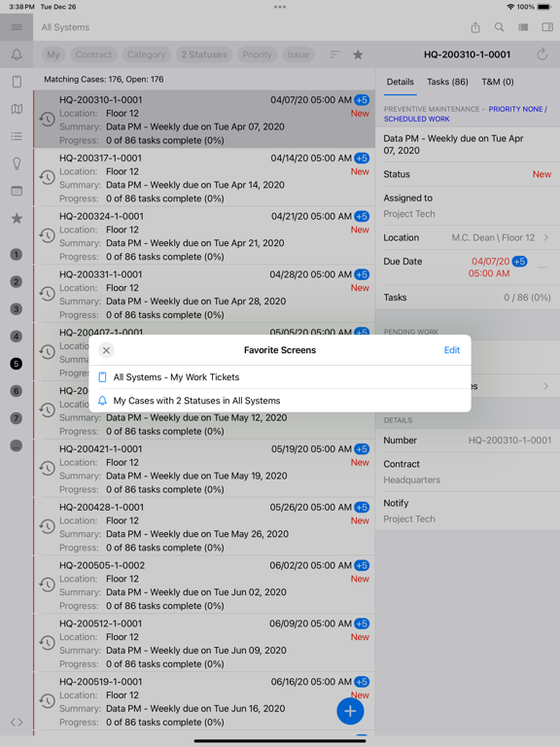Viewport: 560px width, 747px height.
Task: Refresh case HQ-200310-1-0001 details
Action: 542,54
